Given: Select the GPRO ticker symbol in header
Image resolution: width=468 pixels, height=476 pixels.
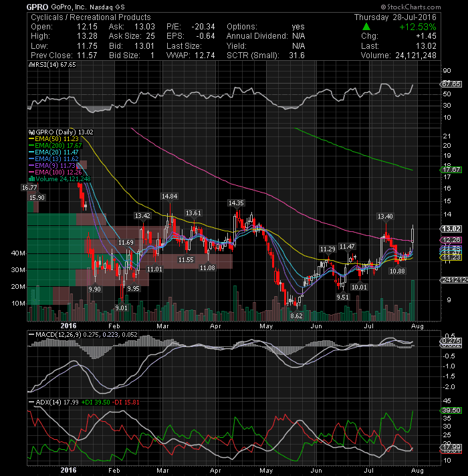Looking at the screenshot, I should pos(37,7).
